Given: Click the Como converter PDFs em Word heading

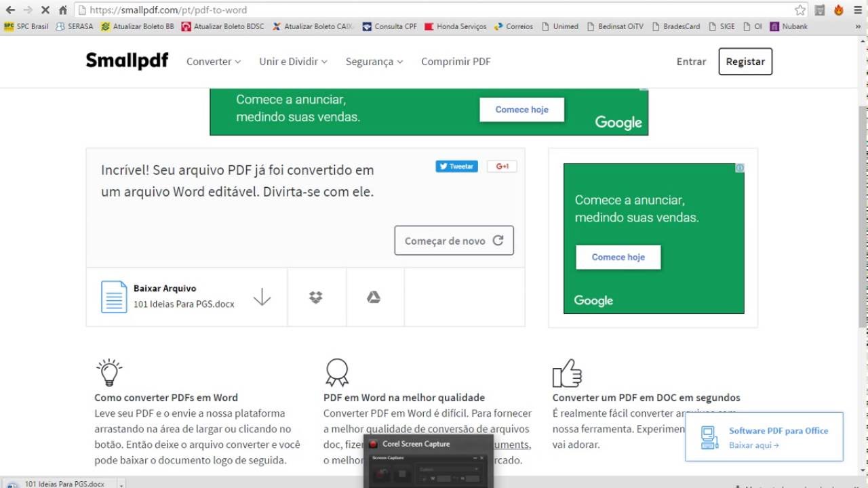Looking at the screenshot, I should (166, 397).
